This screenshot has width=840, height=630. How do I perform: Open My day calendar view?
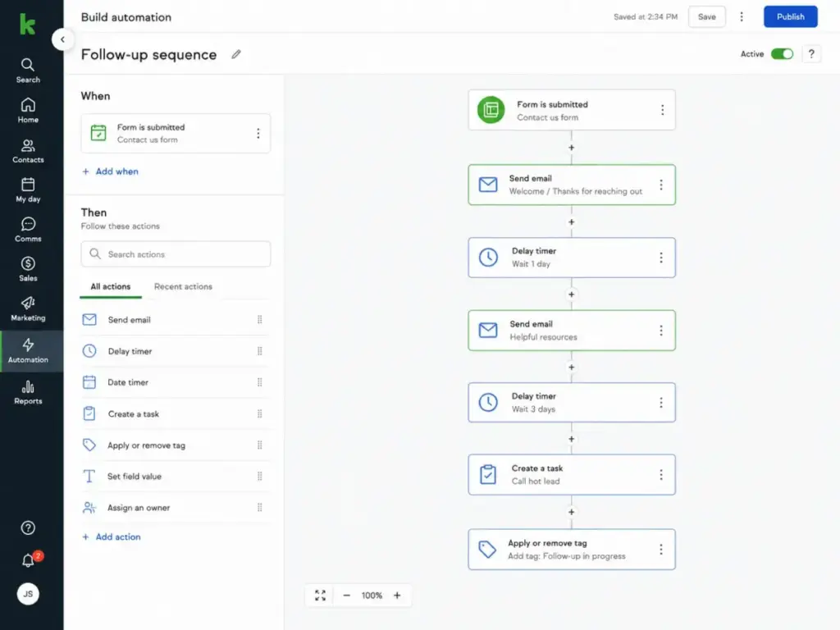pyautogui.click(x=28, y=190)
